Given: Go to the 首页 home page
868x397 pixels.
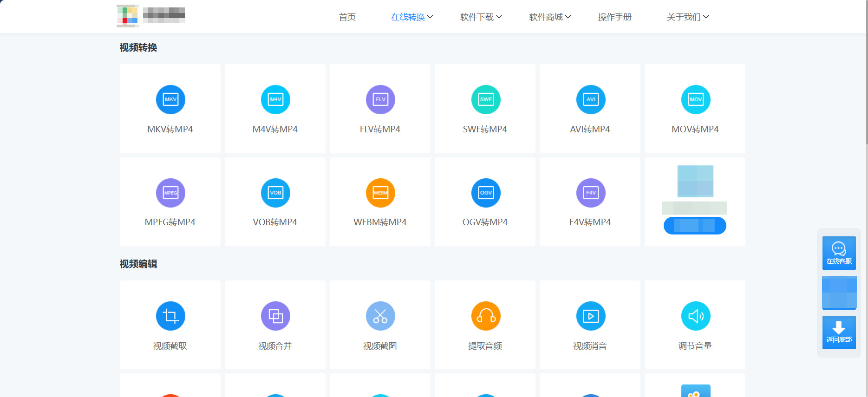Looking at the screenshot, I should tap(347, 17).
